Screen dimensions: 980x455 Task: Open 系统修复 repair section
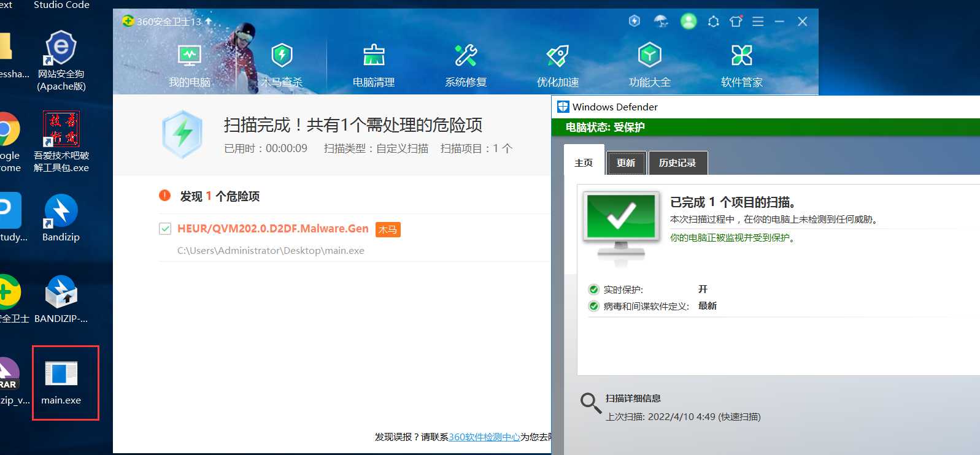(466, 66)
